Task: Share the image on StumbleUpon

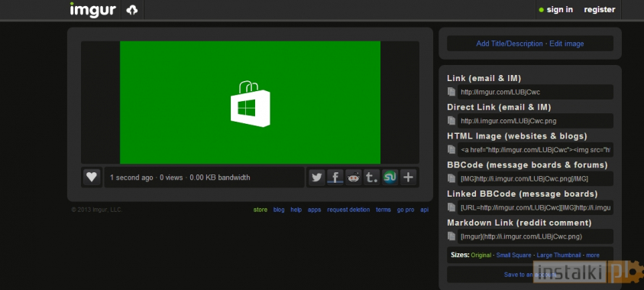Action: pyautogui.click(x=390, y=178)
